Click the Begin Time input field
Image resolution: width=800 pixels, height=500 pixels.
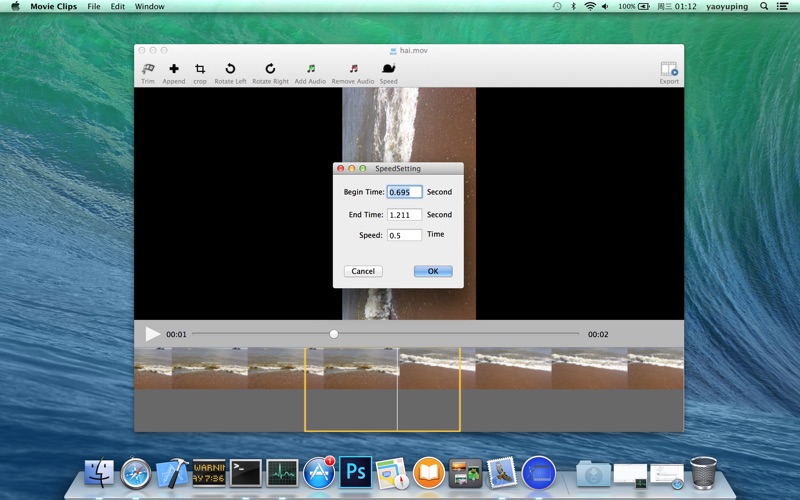pos(405,192)
